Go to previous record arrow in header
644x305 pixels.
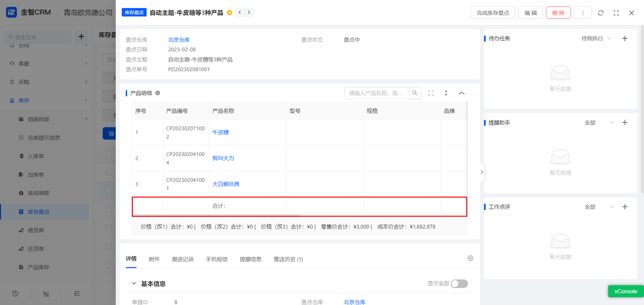240,13
